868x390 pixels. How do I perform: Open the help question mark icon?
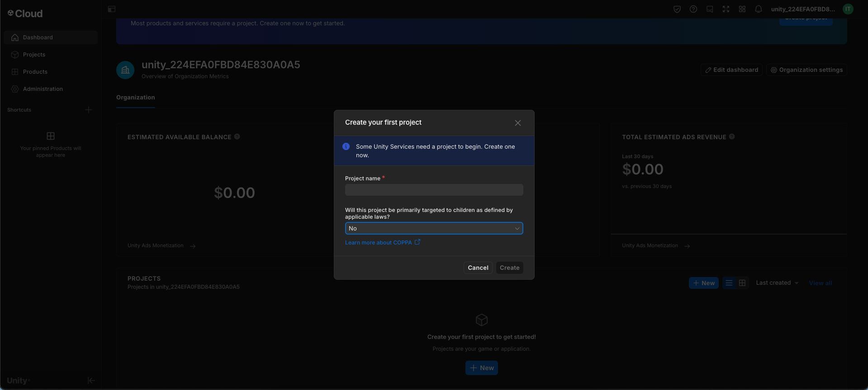(x=693, y=9)
